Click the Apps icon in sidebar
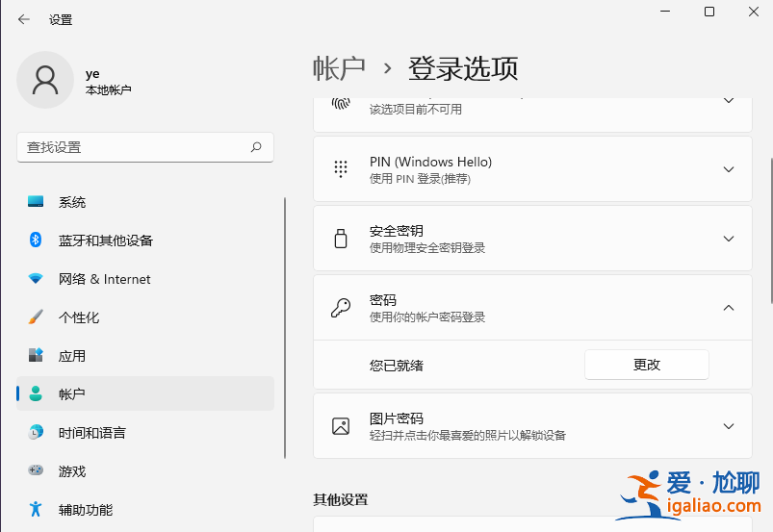 [36, 355]
